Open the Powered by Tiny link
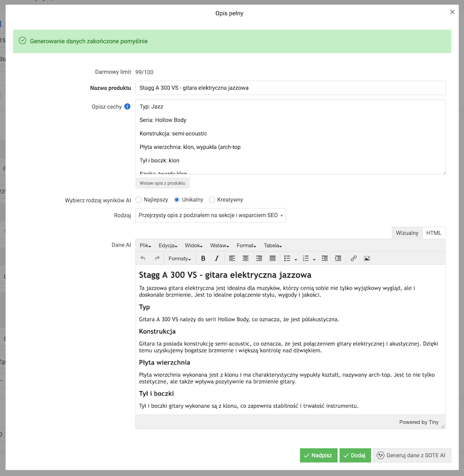This screenshot has height=476, width=464. [x=419, y=422]
